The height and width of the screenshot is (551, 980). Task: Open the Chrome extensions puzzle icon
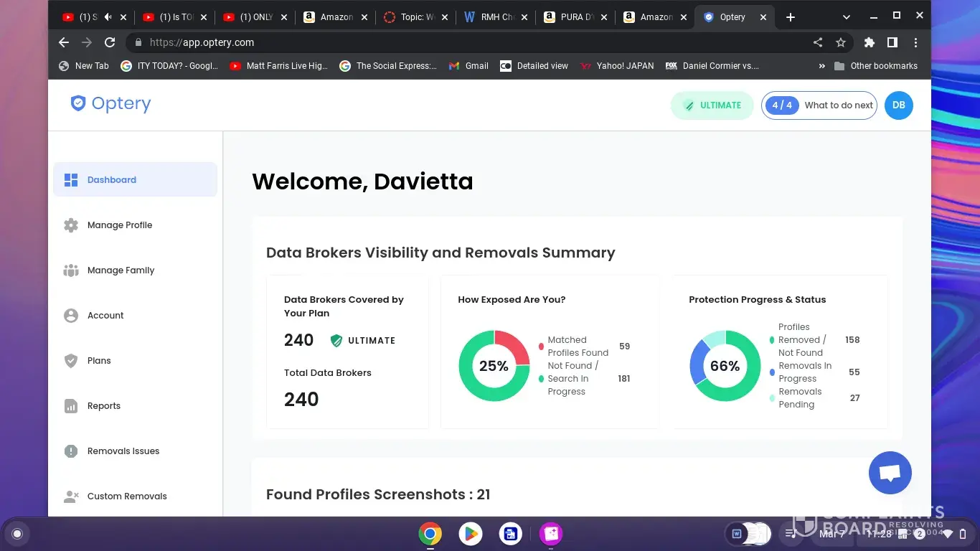[870, 42]
